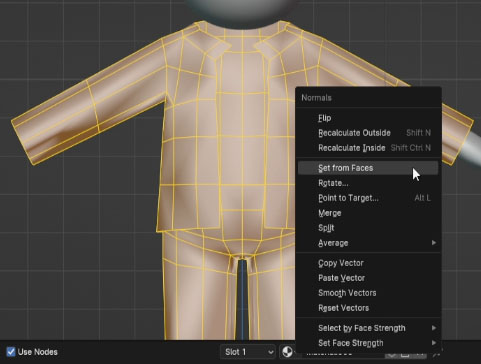481x364 pixels.
Task: Expand Select by Face Strength submenu
Action: [x=368, y=328]
